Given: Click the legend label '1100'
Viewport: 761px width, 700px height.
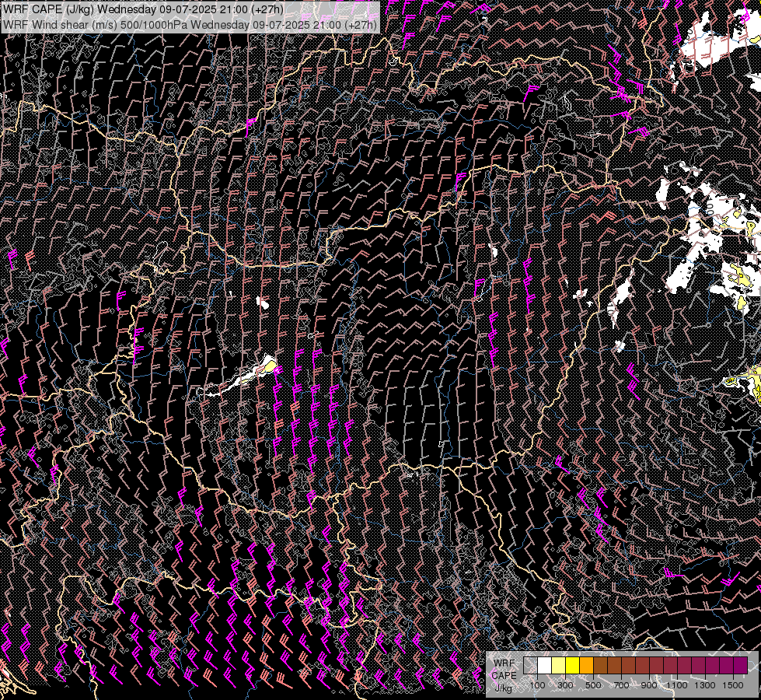Looking at the screenshot, I should [x=676, y=685].
